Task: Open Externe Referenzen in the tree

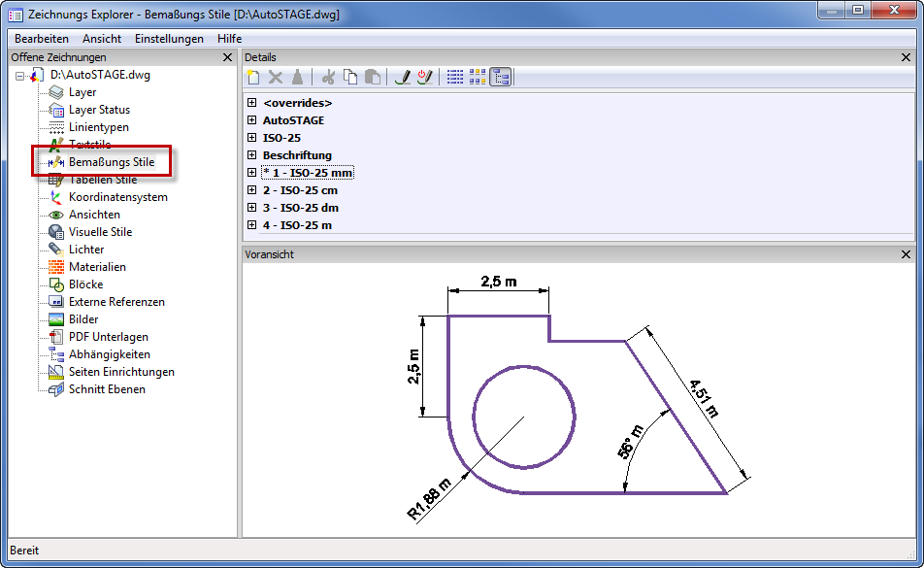Action: point(116,302)
